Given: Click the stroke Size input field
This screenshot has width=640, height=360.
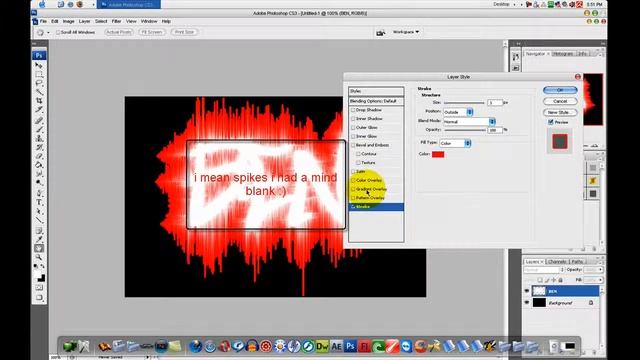Looking at the screenshot, I should (x=494, y=102).
